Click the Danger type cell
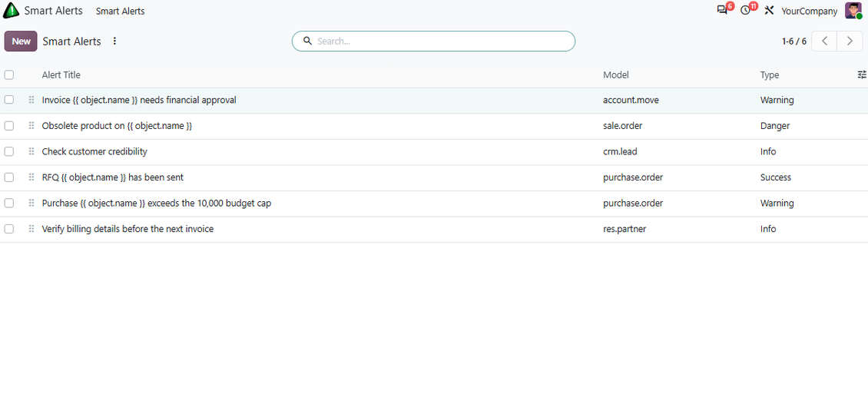This screenshot has width=868, height=404. coord(775,126)
